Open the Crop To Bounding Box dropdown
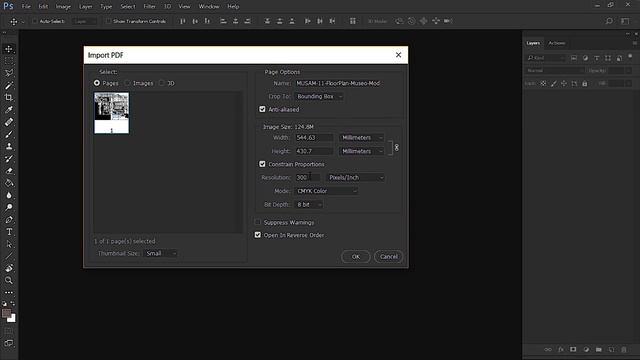This screenshot has width=640, height=360. (319, 96)
